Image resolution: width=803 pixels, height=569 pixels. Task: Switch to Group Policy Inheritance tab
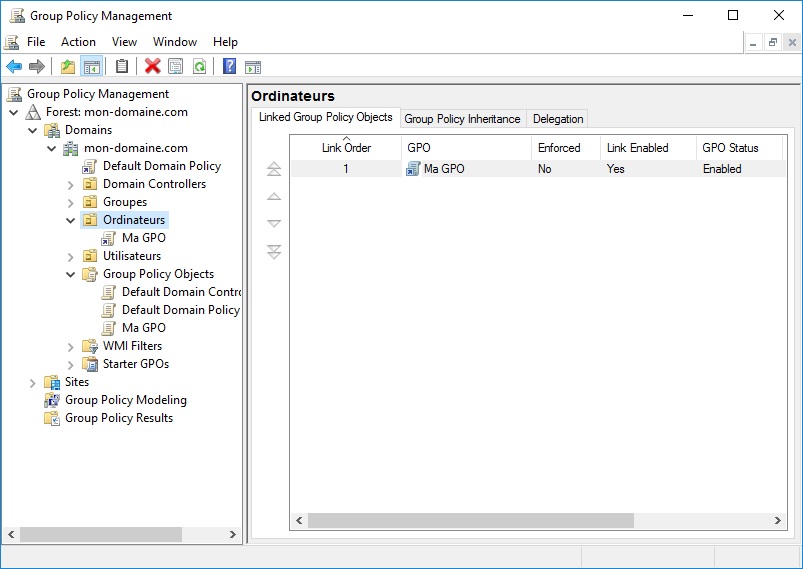pos(462,119)
